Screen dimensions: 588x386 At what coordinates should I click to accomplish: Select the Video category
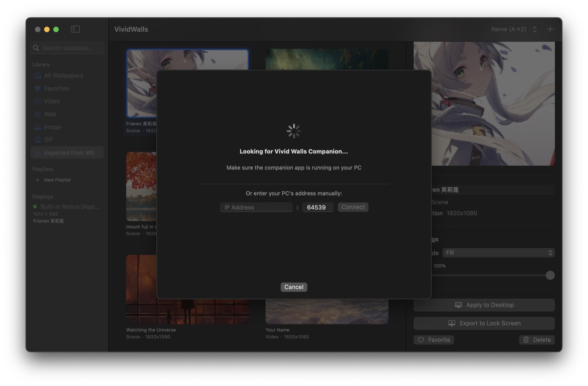click(x=67, y=101)
